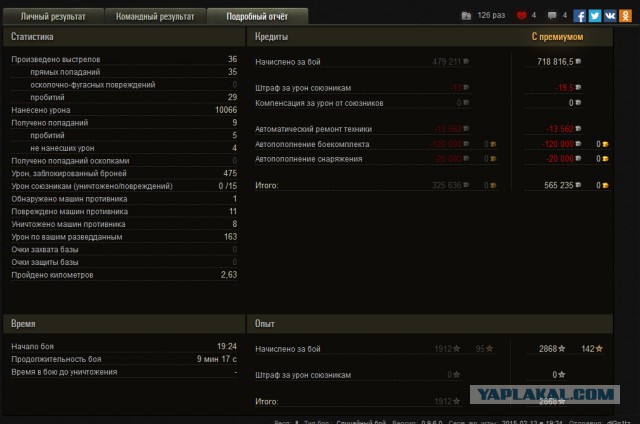Click the Очки защиты базы row
This screenshot has width=640, height=424.
124,262
